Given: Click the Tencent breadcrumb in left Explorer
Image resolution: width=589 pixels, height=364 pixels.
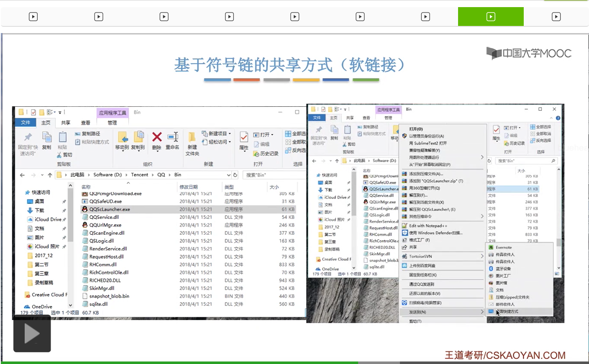Looking at the screenshot, I should pos(140,175).
